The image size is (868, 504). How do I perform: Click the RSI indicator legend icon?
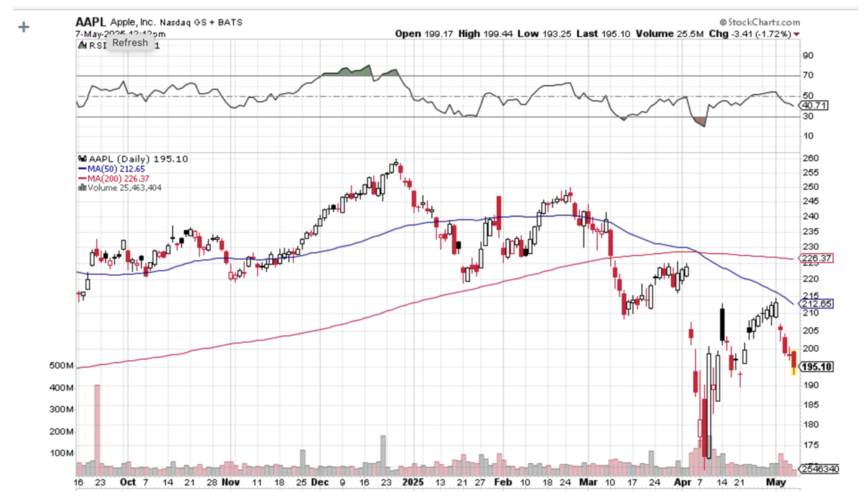point(80,45)
